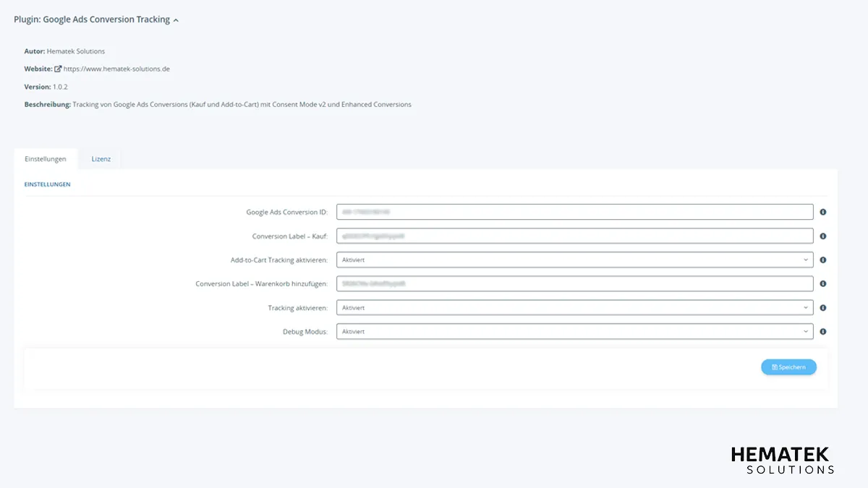Image resolution: width=868 pixels, height=488 pixels.
Task: Click the blue EINSTELLUNGEN section heading
Action: tap(48, 184)
